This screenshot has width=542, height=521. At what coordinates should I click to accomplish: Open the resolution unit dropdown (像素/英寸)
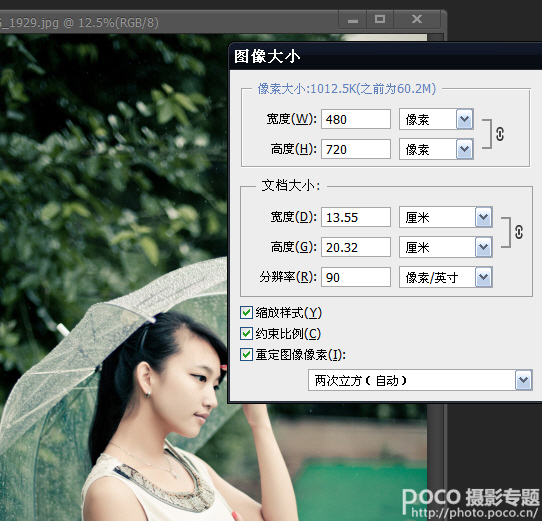click(x=446, y=277)
